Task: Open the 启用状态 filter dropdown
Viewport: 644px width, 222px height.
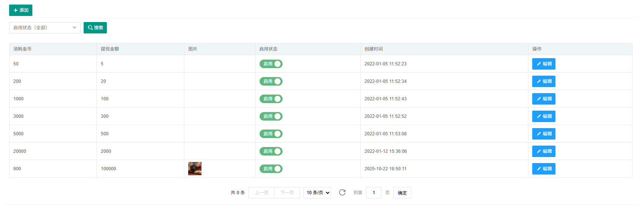Action: tap(44, 28)
